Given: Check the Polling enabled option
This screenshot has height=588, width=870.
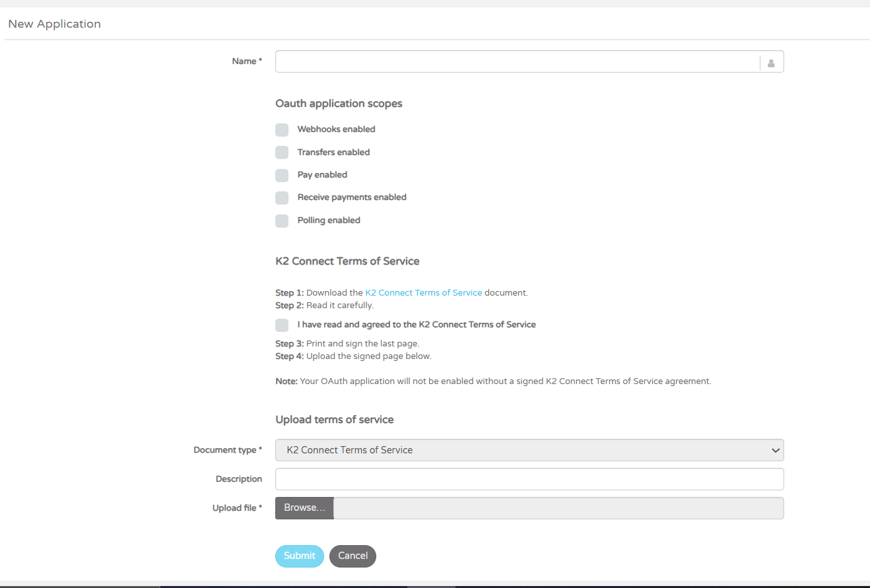Looking at the screenshot, I should coord(282,220).
